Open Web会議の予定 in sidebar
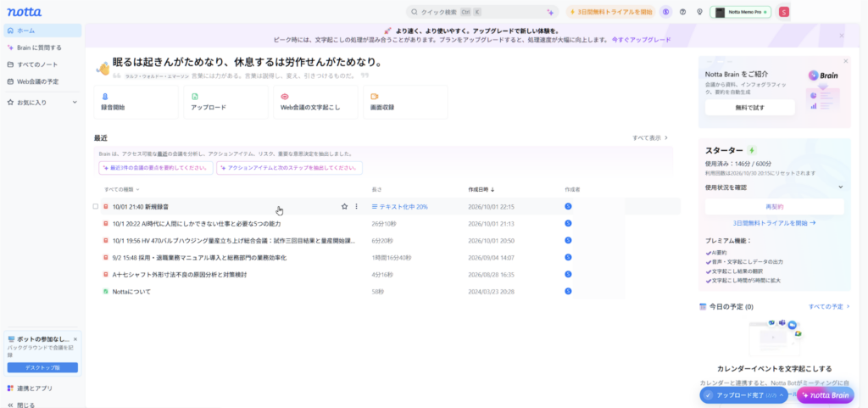The width and height of the screenshot is (868, 408). point(42,81)
